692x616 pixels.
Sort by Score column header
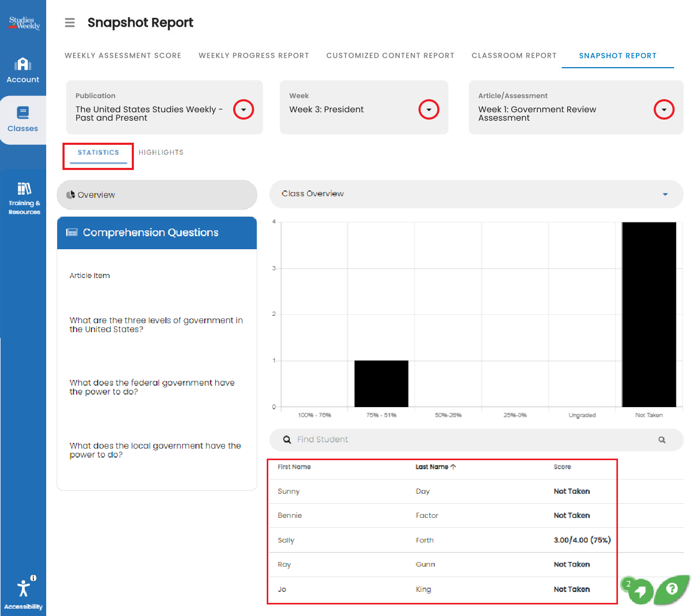[562, 467]
